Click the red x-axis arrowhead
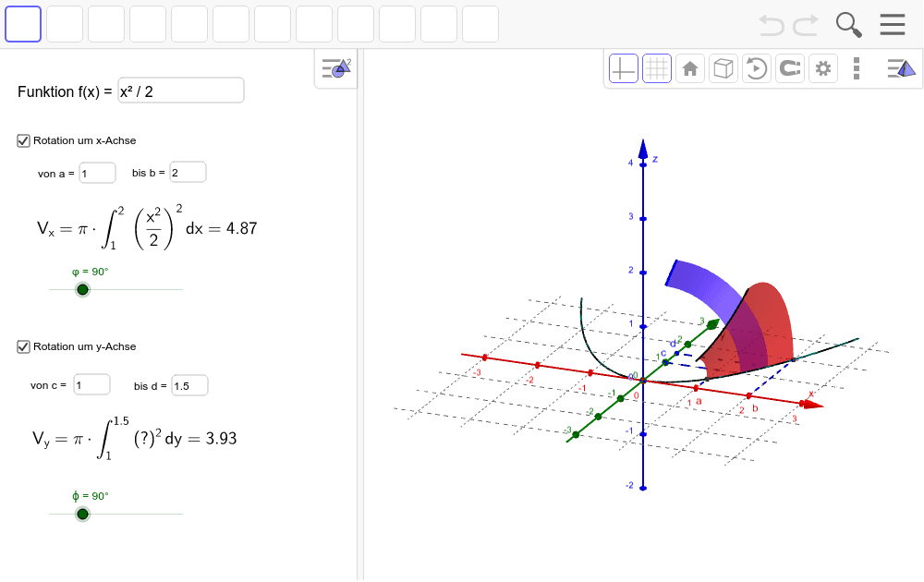924x582 pixels. click(x=812, y=404)
